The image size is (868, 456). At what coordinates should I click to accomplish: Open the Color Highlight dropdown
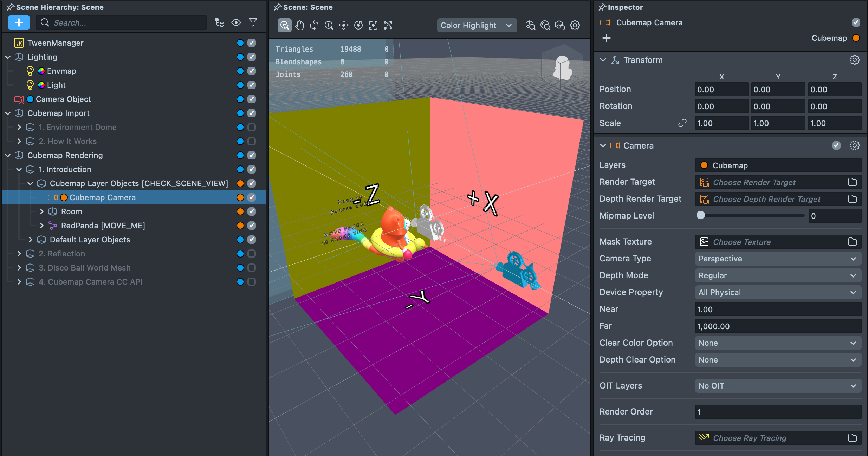coord(476,25)
